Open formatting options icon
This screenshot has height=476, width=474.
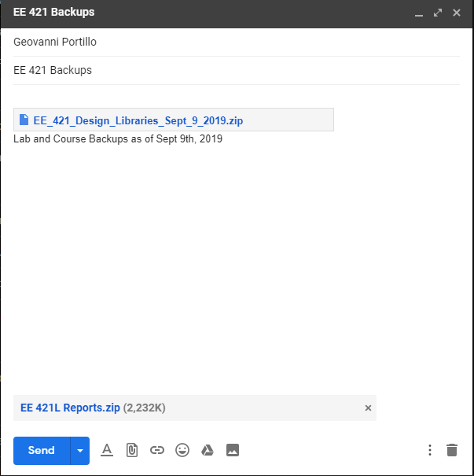coord(107,450)
